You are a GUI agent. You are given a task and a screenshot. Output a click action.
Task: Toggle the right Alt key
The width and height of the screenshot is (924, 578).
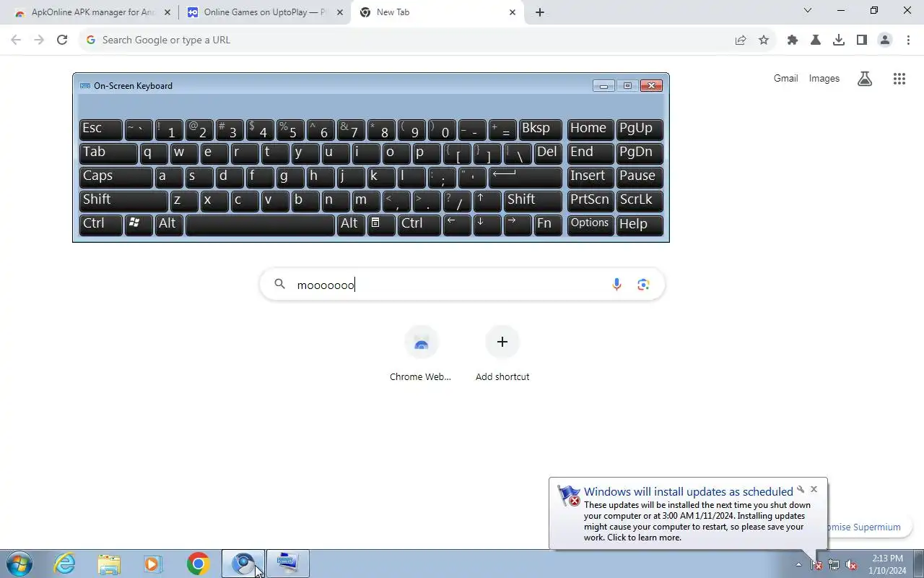point(350,224)
